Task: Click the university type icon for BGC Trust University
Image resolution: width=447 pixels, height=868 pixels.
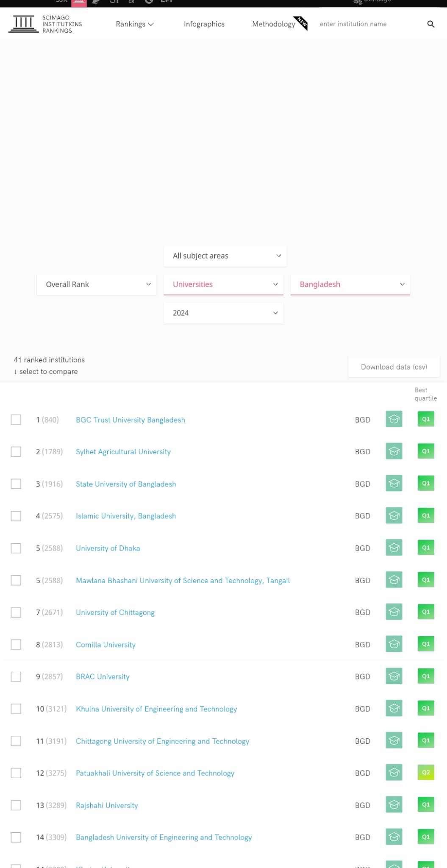Action: (x=394, y=419)
